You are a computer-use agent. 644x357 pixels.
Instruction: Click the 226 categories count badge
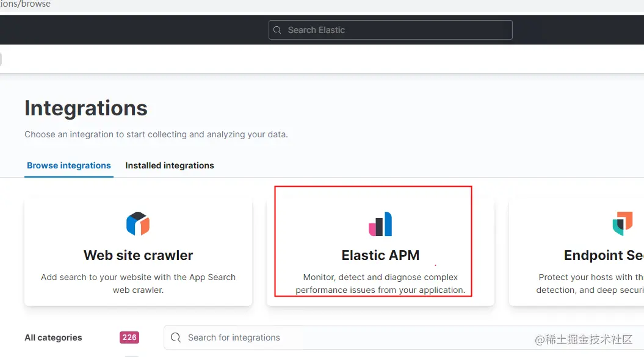pyautogui.click(x=129, y=337)
